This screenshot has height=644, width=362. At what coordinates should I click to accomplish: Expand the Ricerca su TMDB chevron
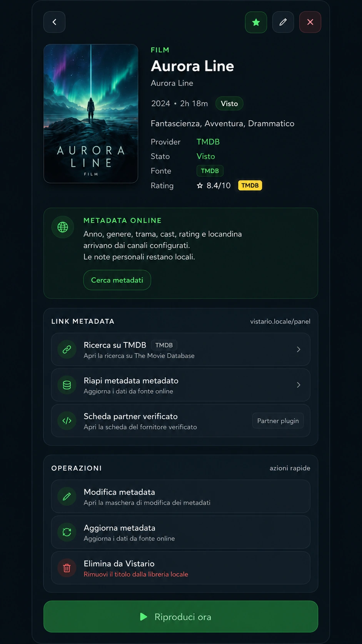pos(299,349)
